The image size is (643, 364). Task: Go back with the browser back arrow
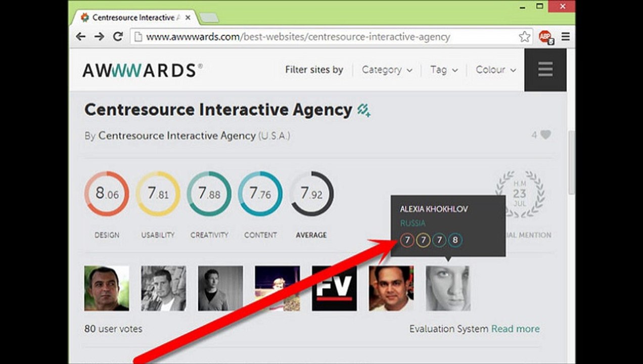(x=80, y=36)
